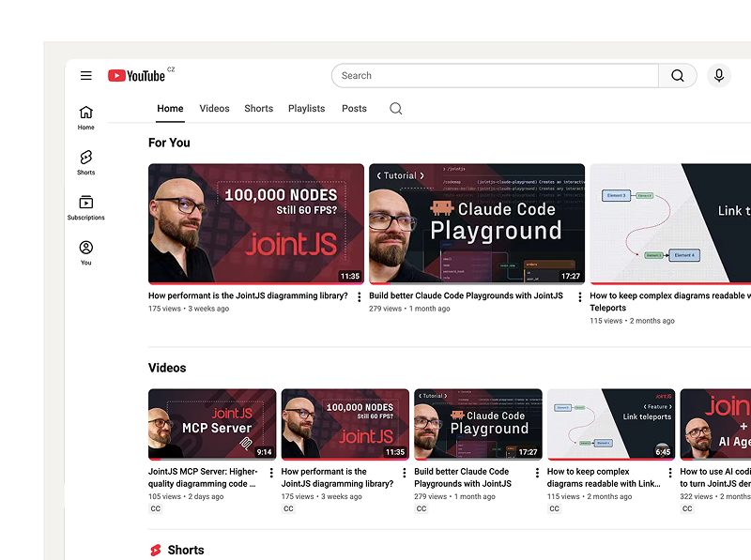Open the Playlists tab
The width and height of the screenshot is (751, 560).
tap(307, 109)
